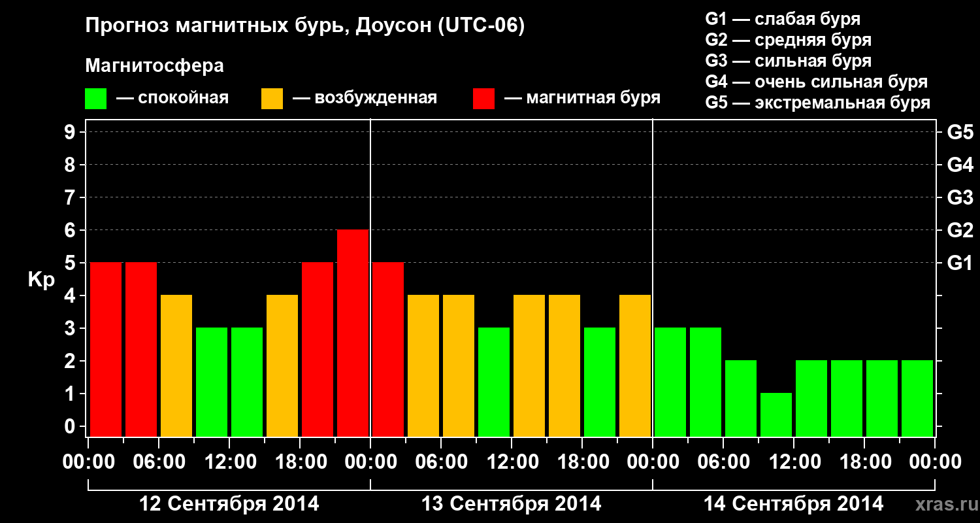Click the green Kp 2 bar at 15:00 14 September

click(x=847, y=398)
